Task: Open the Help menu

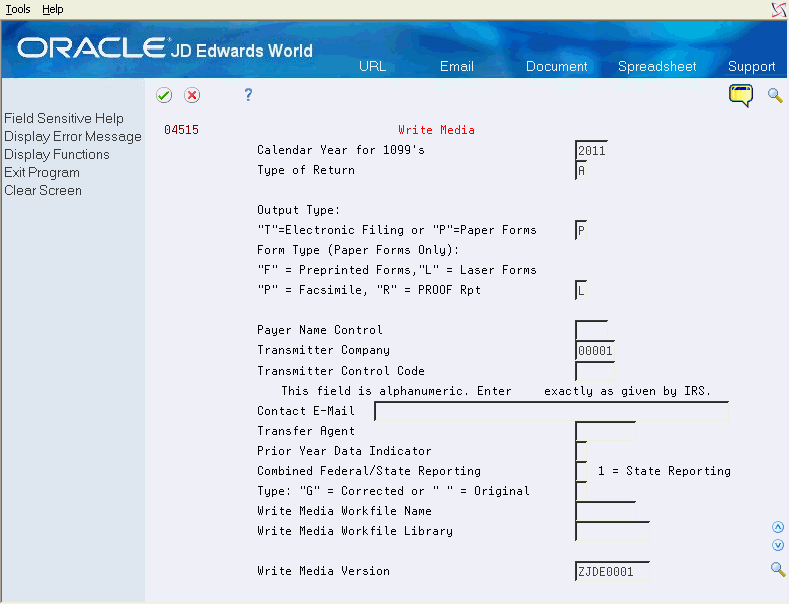Action: point(52,9)
